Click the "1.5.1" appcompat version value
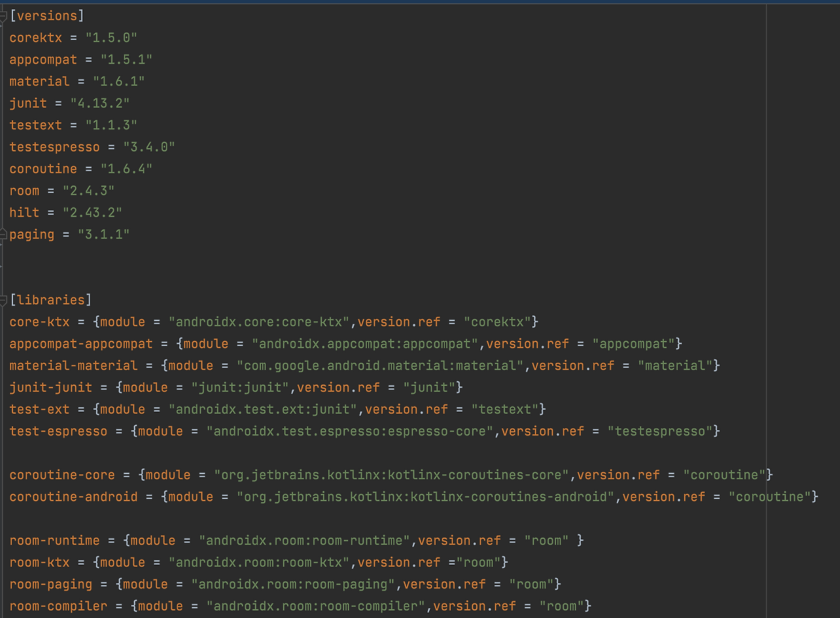The height and width of the screenshot is (618, 840). point(125,60)
